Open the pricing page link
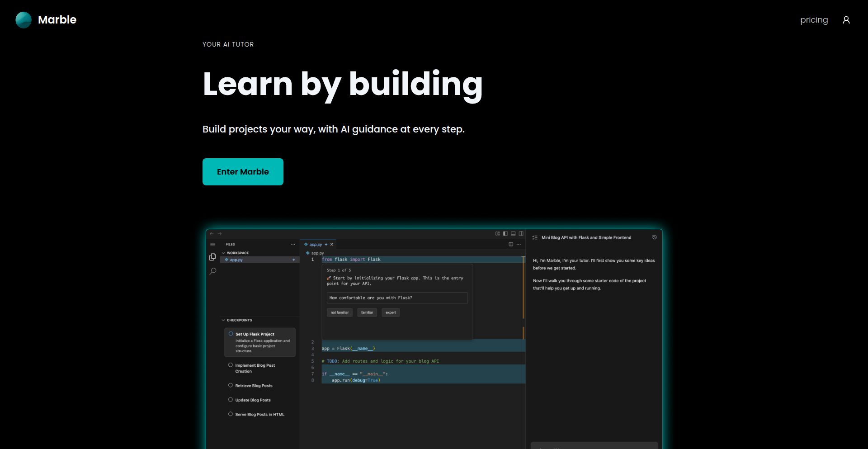Viewport: 868px width, 449px height. coord(814,20)
